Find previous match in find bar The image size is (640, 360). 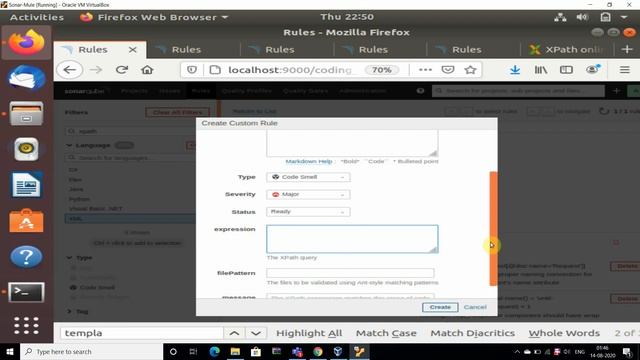(234, 333)
